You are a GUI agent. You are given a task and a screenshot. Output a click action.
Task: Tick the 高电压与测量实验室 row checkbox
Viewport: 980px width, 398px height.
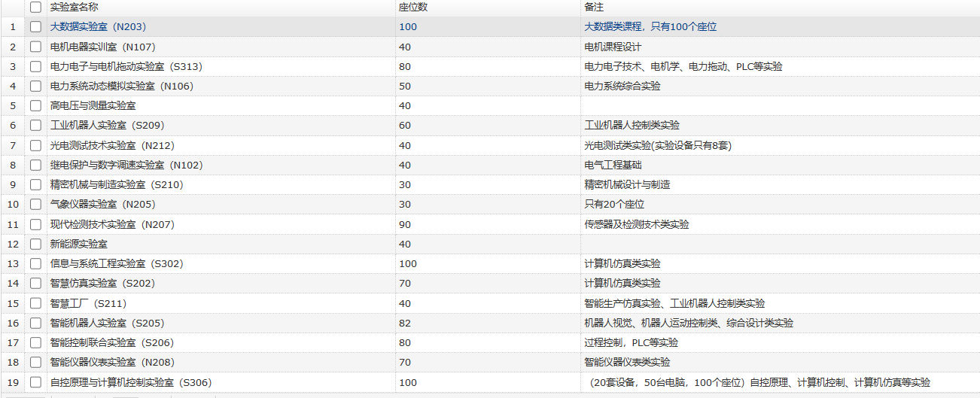(35, 106)
